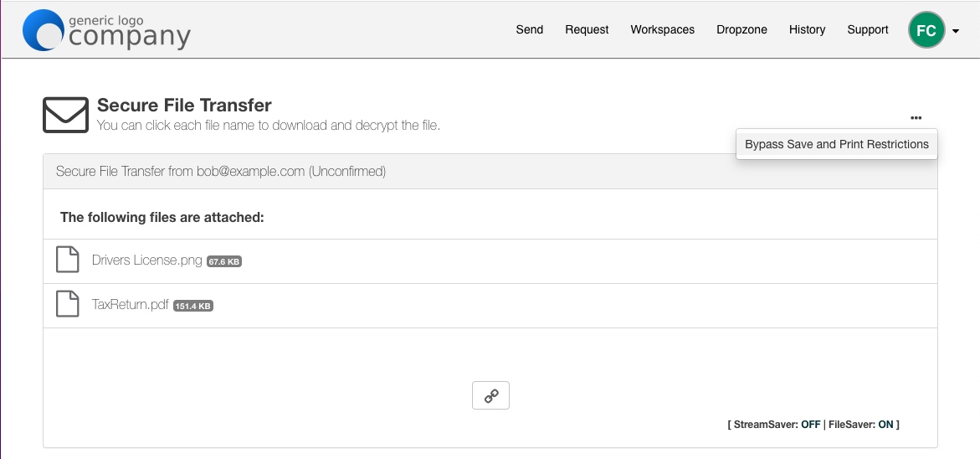Click the 67.6 KB size badge
The height and width of the screenshot is (459, 980).
pos(224,262)
